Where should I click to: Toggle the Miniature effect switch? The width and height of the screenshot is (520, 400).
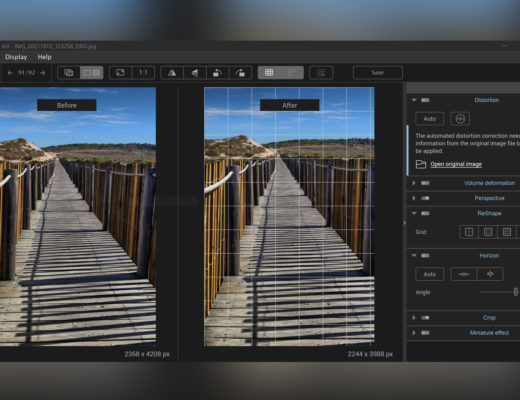(425, 333)
